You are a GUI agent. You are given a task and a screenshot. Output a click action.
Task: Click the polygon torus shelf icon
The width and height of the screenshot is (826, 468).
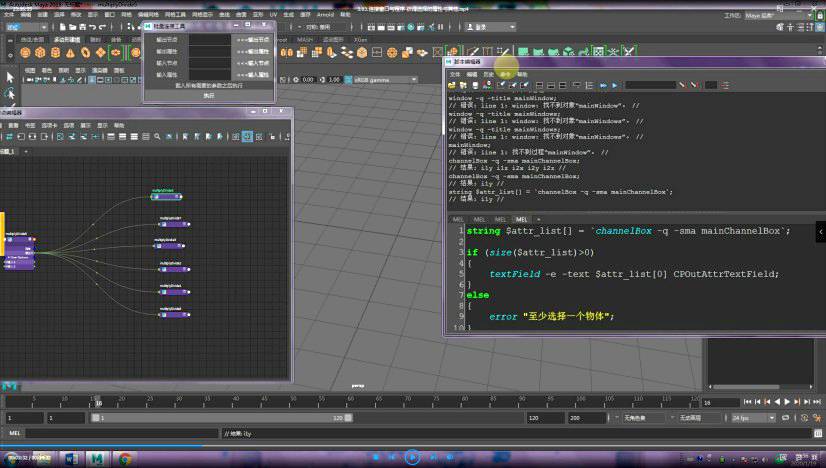coord(85,52)
